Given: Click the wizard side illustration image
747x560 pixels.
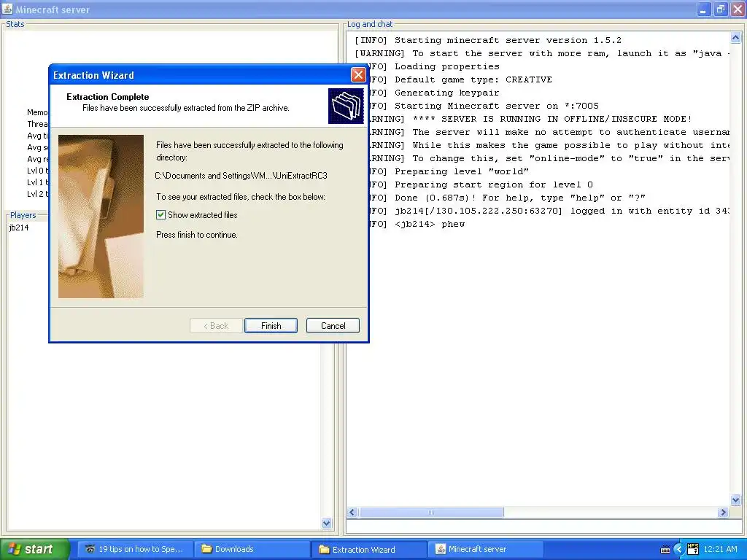Looking at the screenshot, I should (x=101, y=217).
